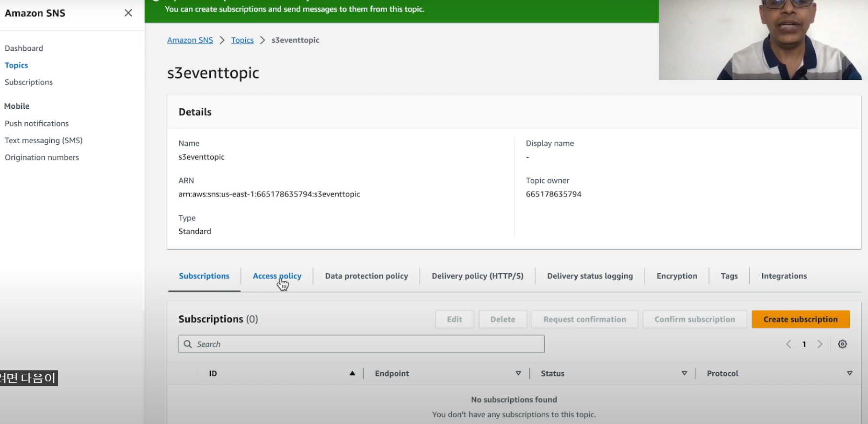Click the ID column header
868x424 pixels.
click(213, 373)
